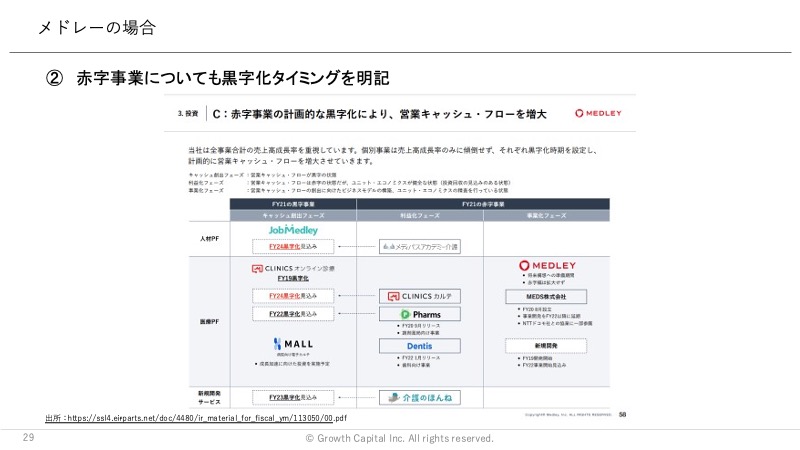Click the 利益化フェーズ column header
Image resolution: width=800 pixels, height=450 pixels.
coord(420,215)
